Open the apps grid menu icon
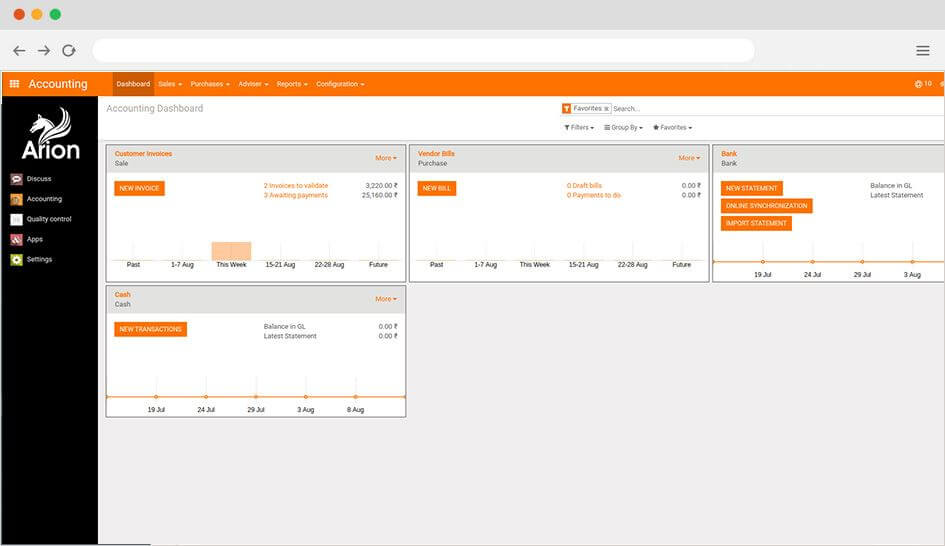Viewport: 945px width, 546px height. (14, 84)
